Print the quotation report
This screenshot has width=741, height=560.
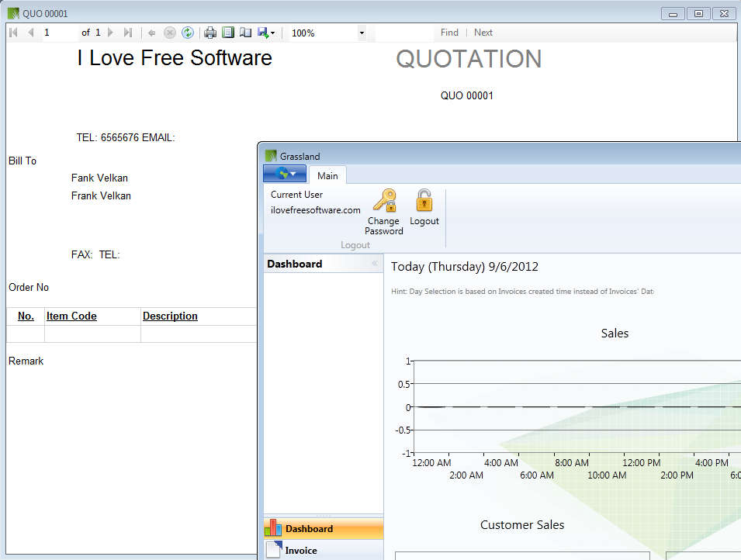[210, 33]
